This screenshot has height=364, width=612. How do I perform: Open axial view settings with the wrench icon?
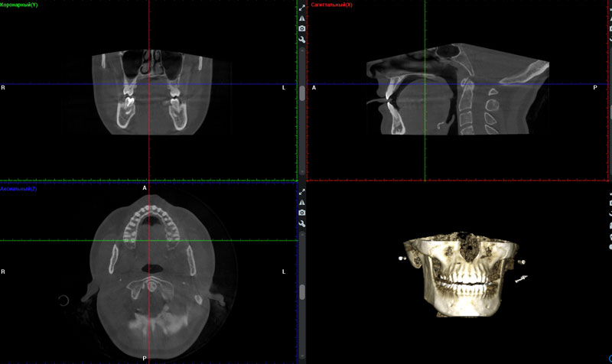point(302,223)
